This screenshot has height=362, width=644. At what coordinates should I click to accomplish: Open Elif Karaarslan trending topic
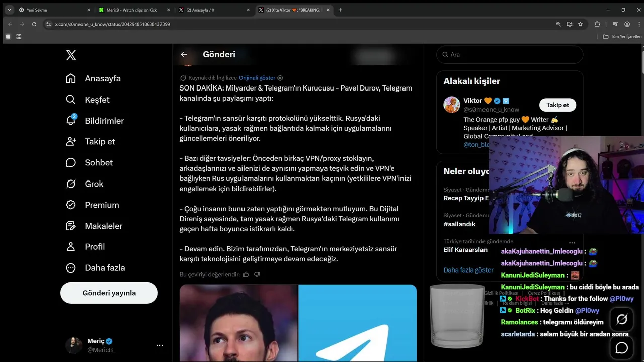coord(465,250)
